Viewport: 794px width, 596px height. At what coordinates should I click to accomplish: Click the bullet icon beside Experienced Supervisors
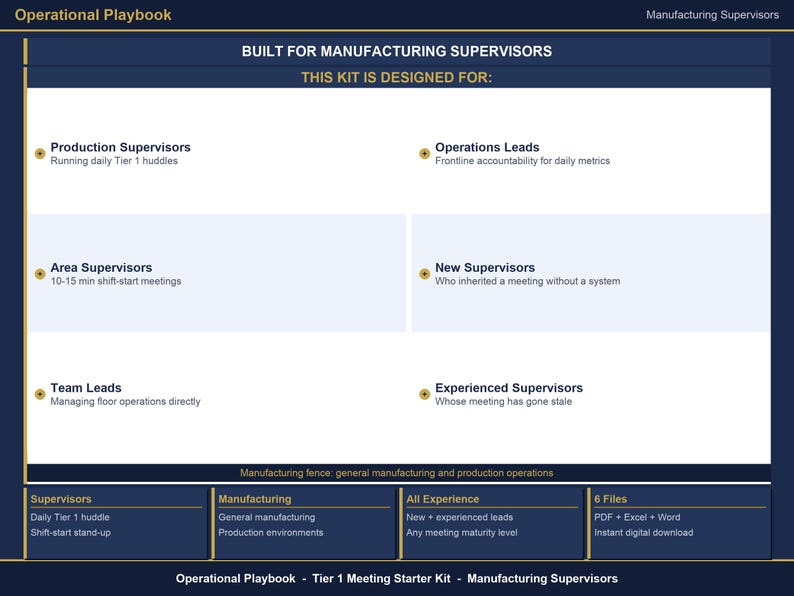pyautogui.click(x=424, y=394)
